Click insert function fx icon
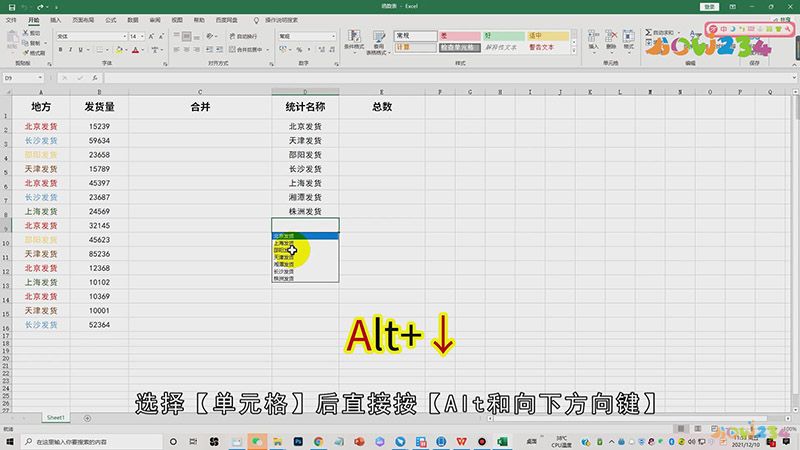The image size is (800, 450). (x=95, y=78)
